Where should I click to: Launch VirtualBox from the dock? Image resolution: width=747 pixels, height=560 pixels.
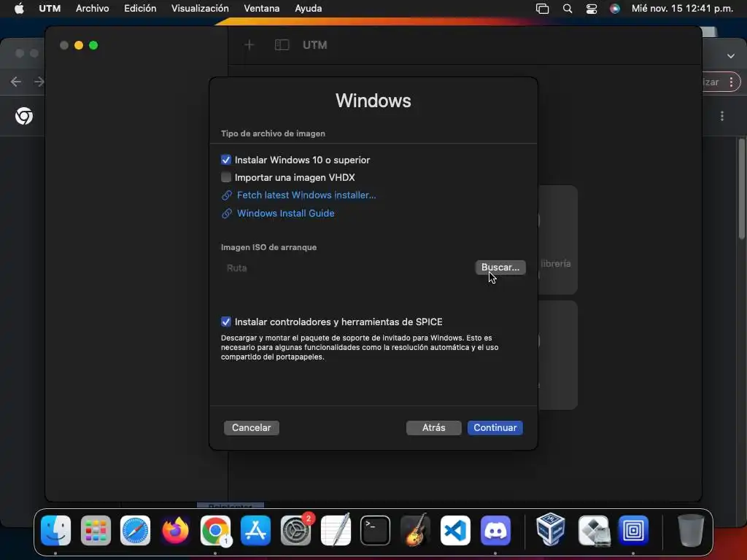click(x=551, y=530)
